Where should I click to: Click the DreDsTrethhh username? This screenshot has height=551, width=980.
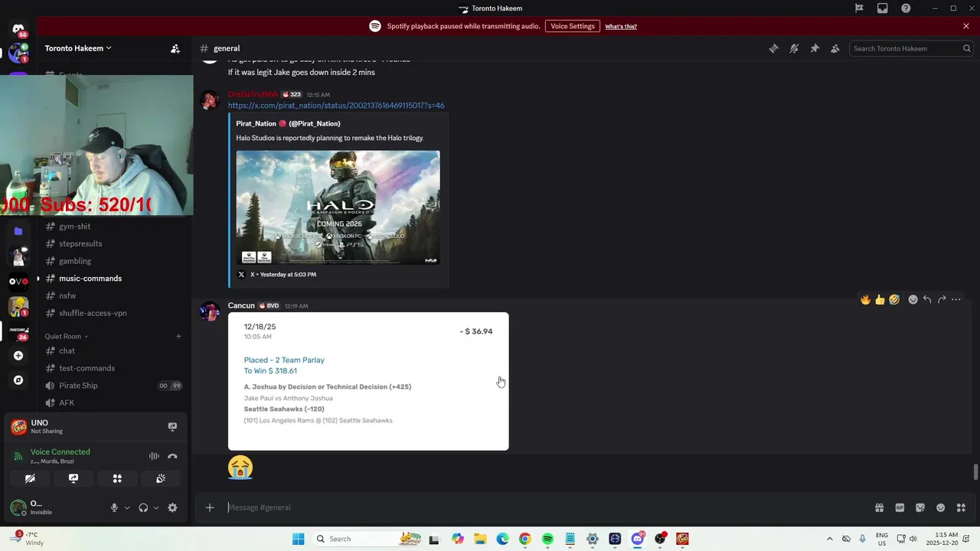tap(253, 94)
